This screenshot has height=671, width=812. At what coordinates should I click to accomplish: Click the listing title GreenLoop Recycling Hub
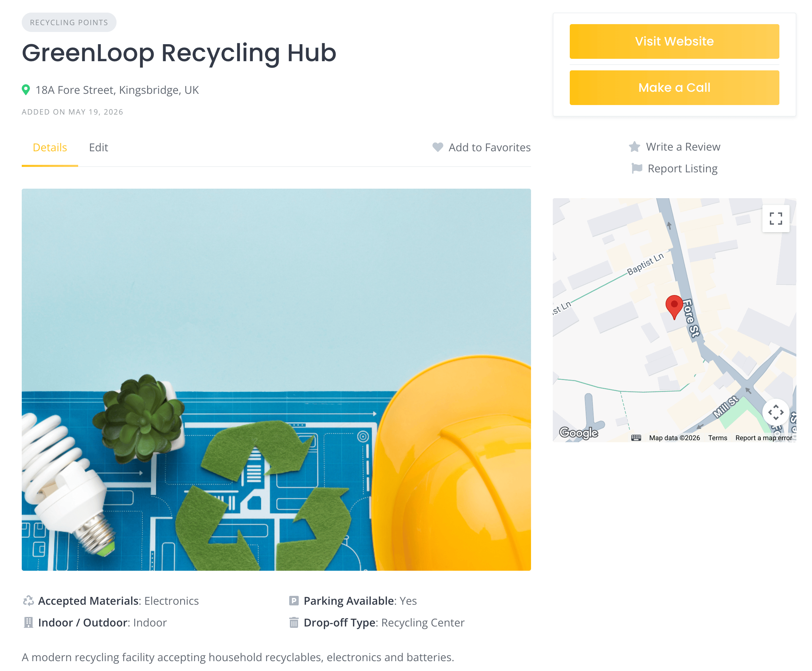tap(179, 53)
